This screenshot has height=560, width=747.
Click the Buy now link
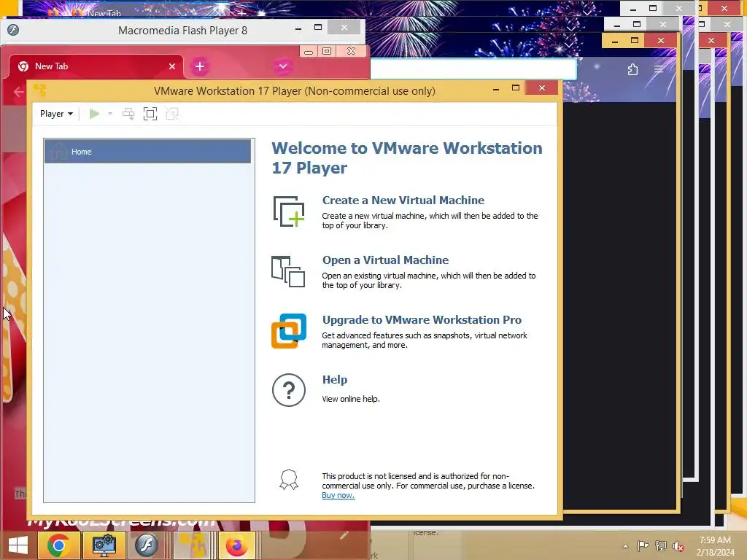338,495
